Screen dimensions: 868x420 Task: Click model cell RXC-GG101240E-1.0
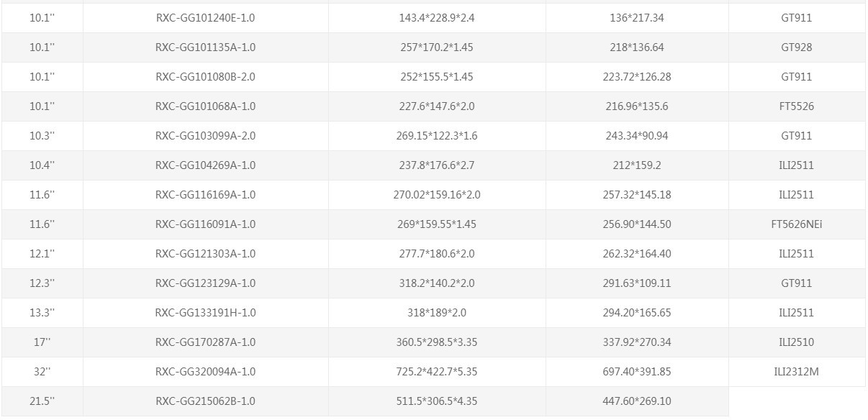205,18
